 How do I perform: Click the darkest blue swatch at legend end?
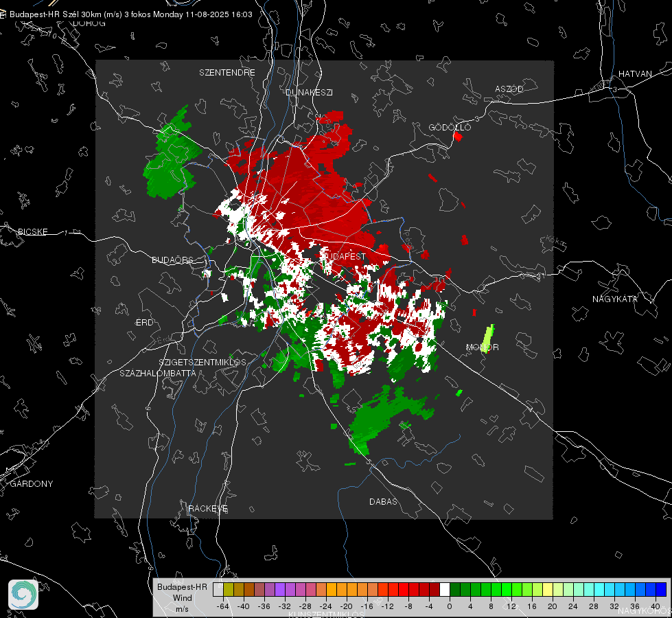click(x=661, y=589)
